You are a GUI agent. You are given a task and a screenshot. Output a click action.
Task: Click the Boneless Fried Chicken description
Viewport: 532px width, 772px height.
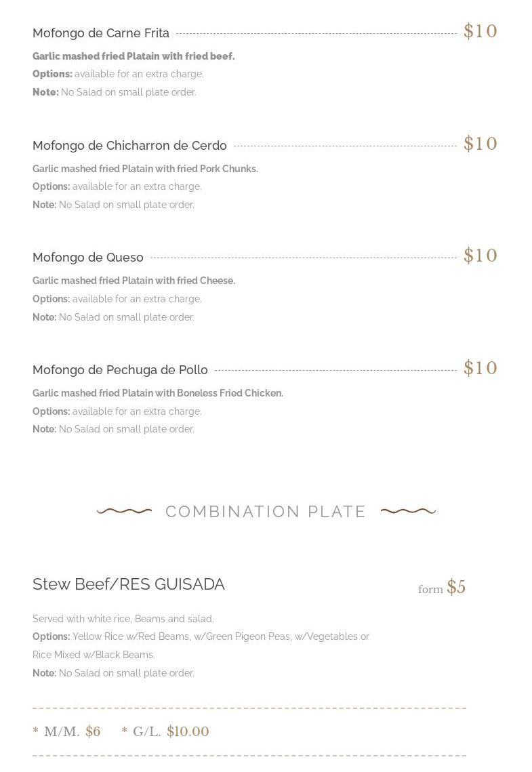pyautogui.click(x=158, y=393)
